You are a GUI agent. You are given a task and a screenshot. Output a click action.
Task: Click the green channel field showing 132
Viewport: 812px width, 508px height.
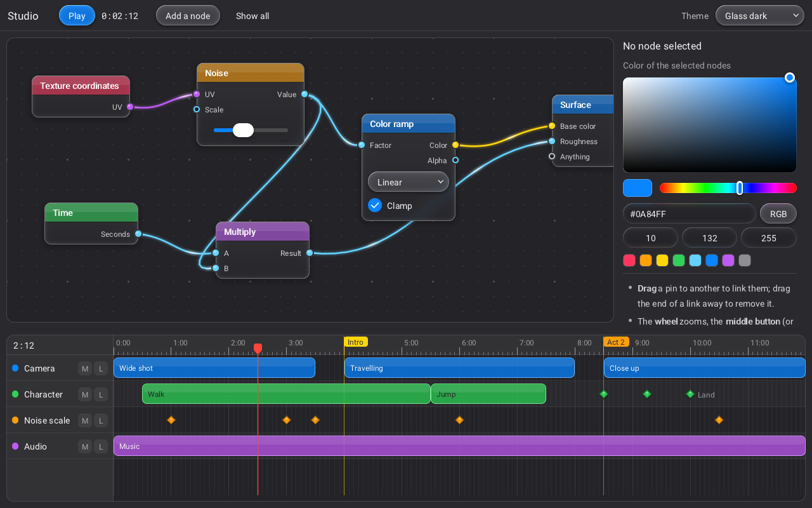pos(710,238)
